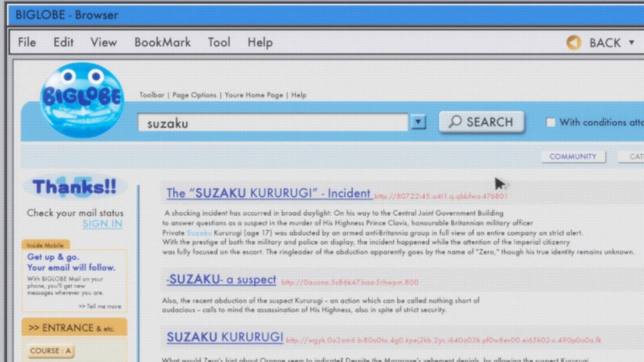Screen dimensions: 644x362
Task: Click the Tell me more link
Action: tap(100, 306)
